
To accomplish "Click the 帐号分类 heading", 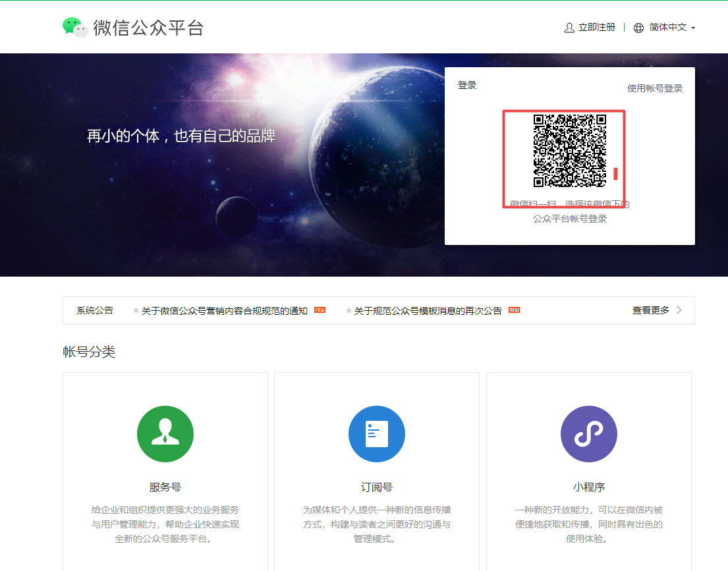I will tap(89, 352).
